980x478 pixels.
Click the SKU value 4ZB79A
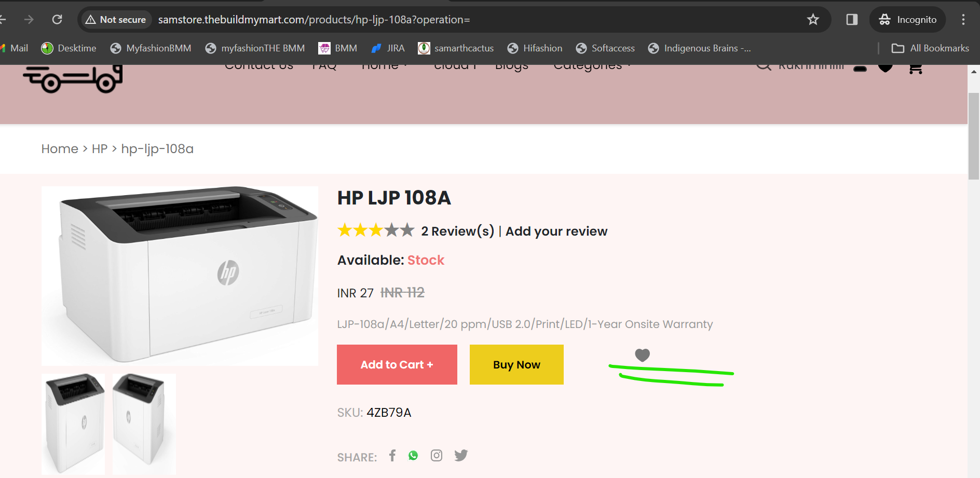click(x=389, y=413)
